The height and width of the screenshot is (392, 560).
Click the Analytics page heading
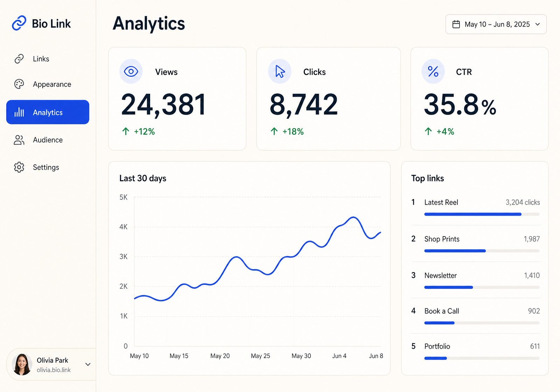pos(149,24)
